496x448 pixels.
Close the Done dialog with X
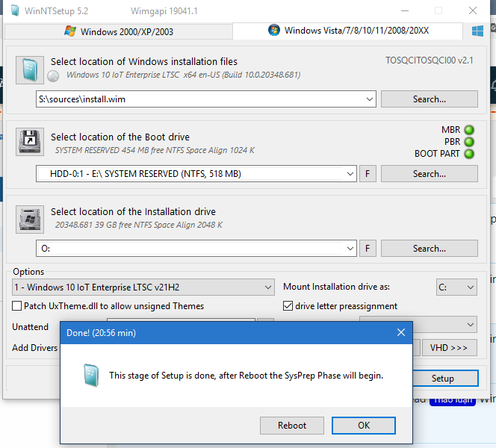tap(401, 332)
